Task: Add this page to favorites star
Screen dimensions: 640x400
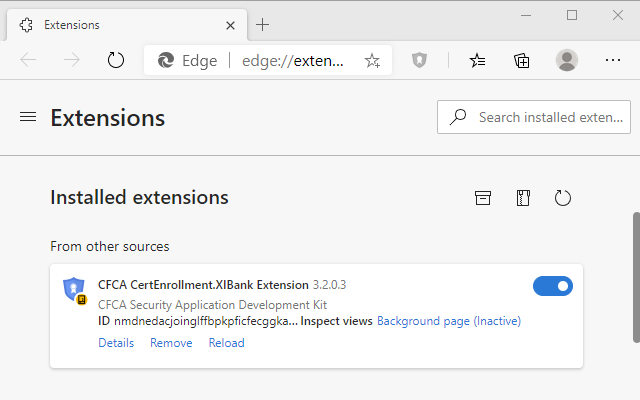Action: tap(372, 60)
